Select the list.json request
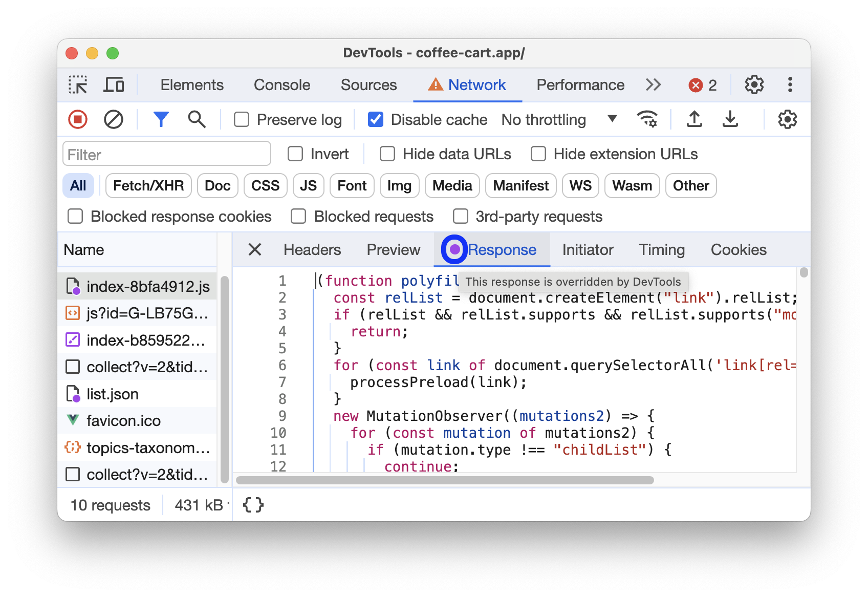Screen dimensions: 868x597 click(x=112, y=394)
